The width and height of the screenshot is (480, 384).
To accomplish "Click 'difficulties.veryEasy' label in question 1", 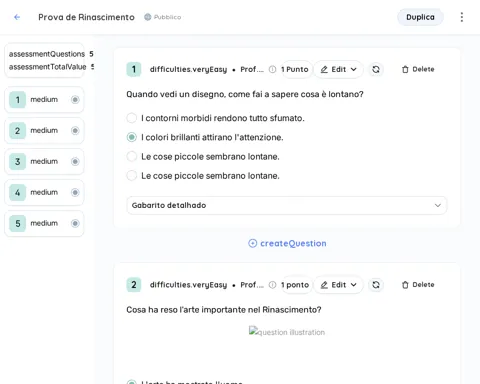I will coord(188,69).
